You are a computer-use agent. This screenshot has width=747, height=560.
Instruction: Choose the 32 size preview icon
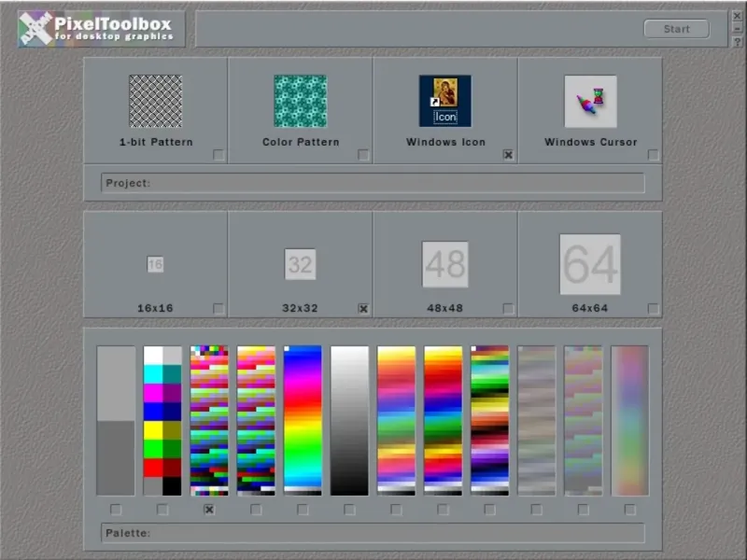point(300,264)
